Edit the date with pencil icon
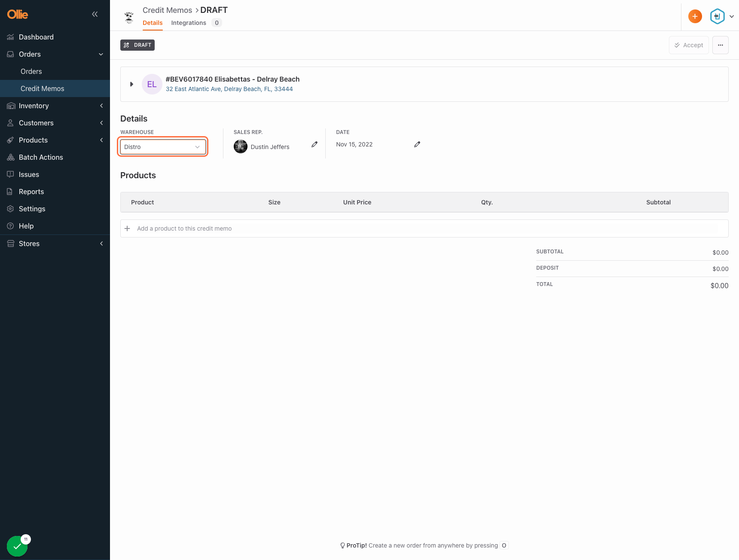 pyautogui.click(x=417, y=144)
